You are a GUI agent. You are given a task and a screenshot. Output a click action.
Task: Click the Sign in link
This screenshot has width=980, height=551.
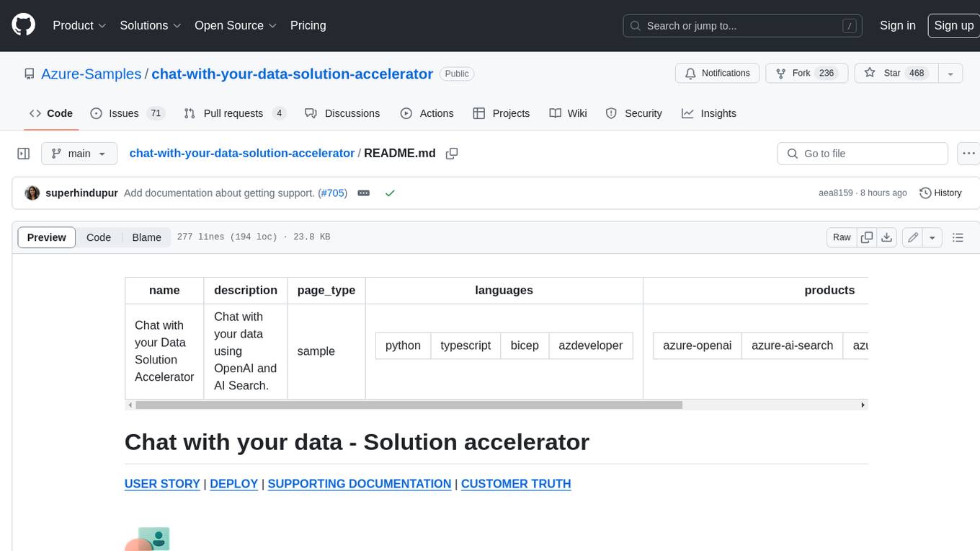(x=897, y=25)
